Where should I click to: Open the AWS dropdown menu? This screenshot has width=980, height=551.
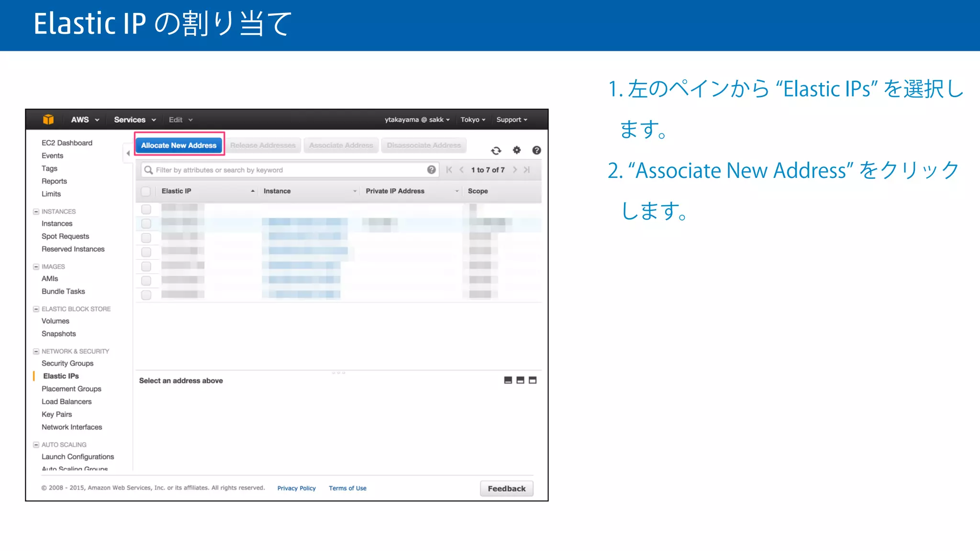tap(85, 120)
